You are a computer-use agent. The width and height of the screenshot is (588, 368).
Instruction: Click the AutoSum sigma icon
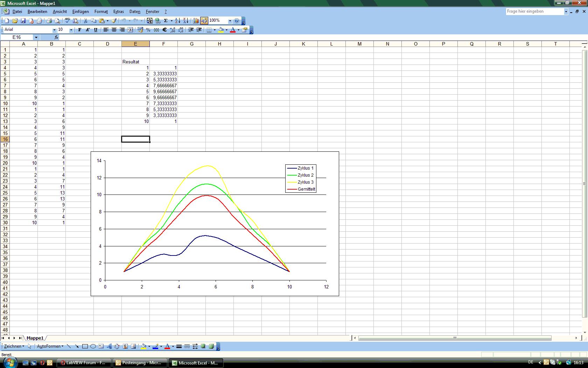pyautogui.click(x=166, y=21)
